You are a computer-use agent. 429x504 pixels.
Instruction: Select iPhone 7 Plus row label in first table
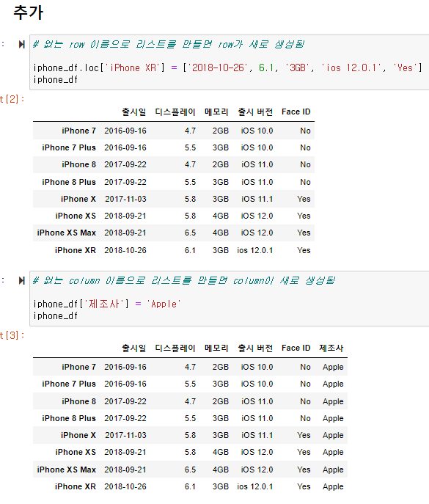69,147
